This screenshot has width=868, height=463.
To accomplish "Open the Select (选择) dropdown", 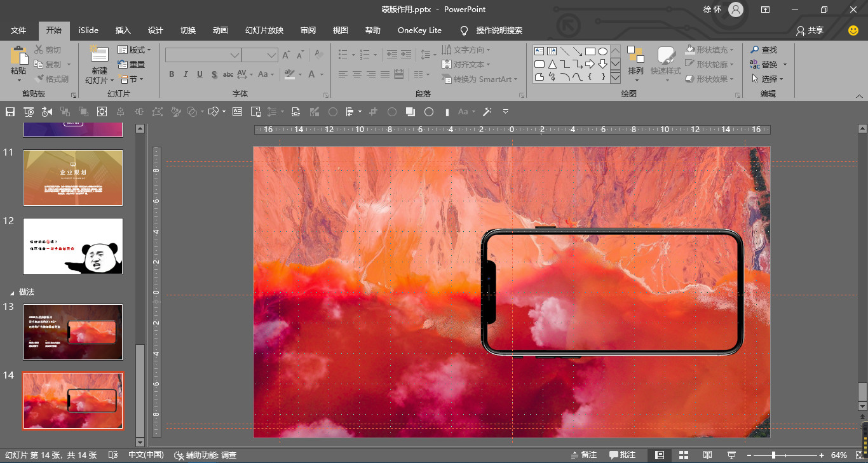I will point(767,79).
